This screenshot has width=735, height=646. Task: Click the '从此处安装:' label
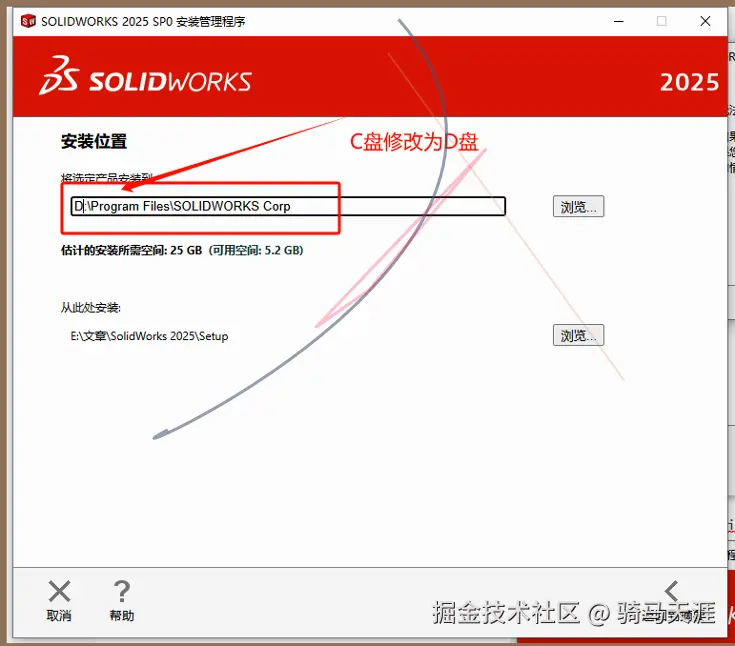pyautogui.click(x=90, y=308)
